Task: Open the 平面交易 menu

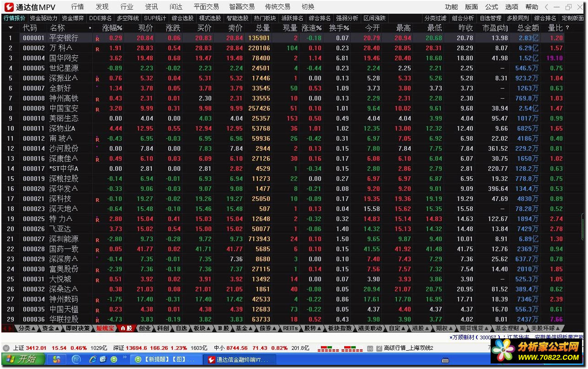Action: click(206, 7)
